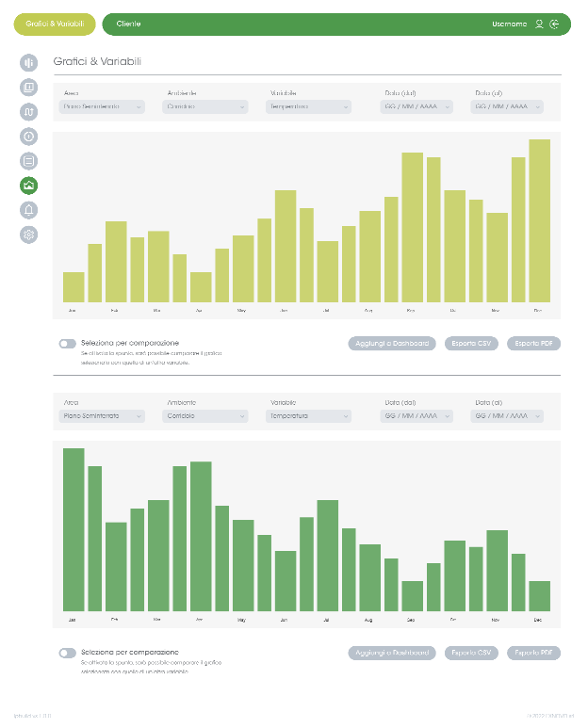Open the map sidebar icon
The height and width of the screenshot is (728, 588).
click(x=29, y=112)
